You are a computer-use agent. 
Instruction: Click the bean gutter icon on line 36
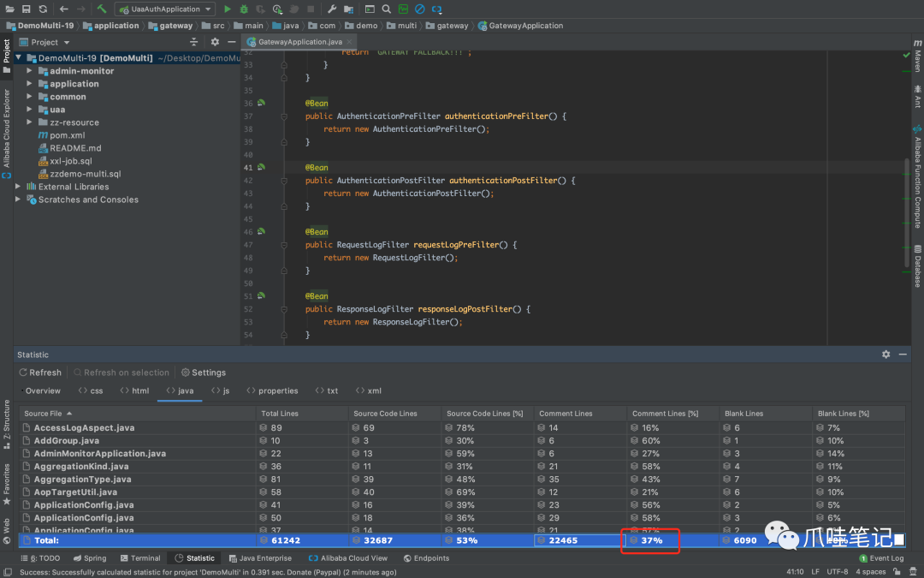point(261,103)
